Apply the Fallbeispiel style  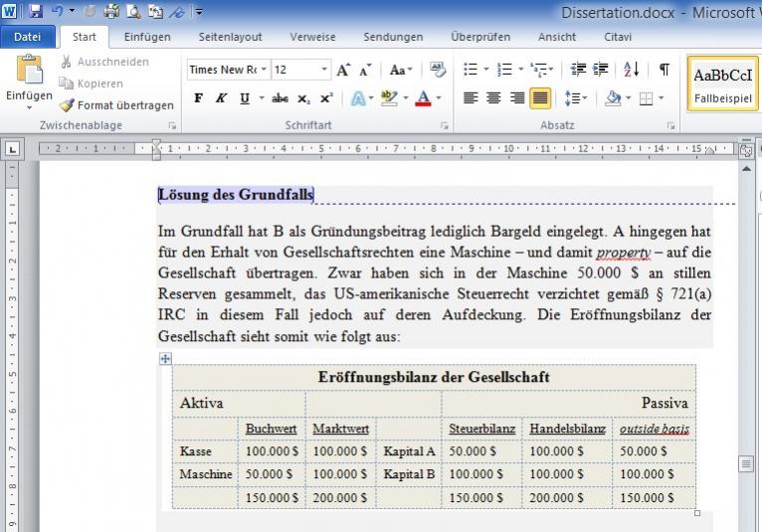click(722, 84)
